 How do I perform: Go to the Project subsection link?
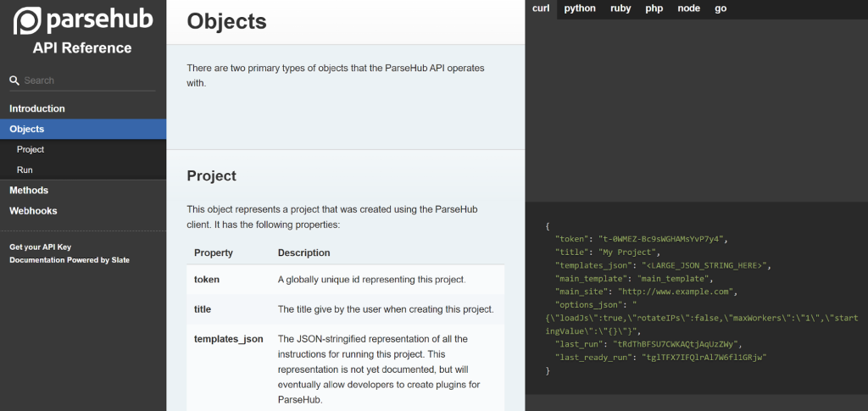31,149
